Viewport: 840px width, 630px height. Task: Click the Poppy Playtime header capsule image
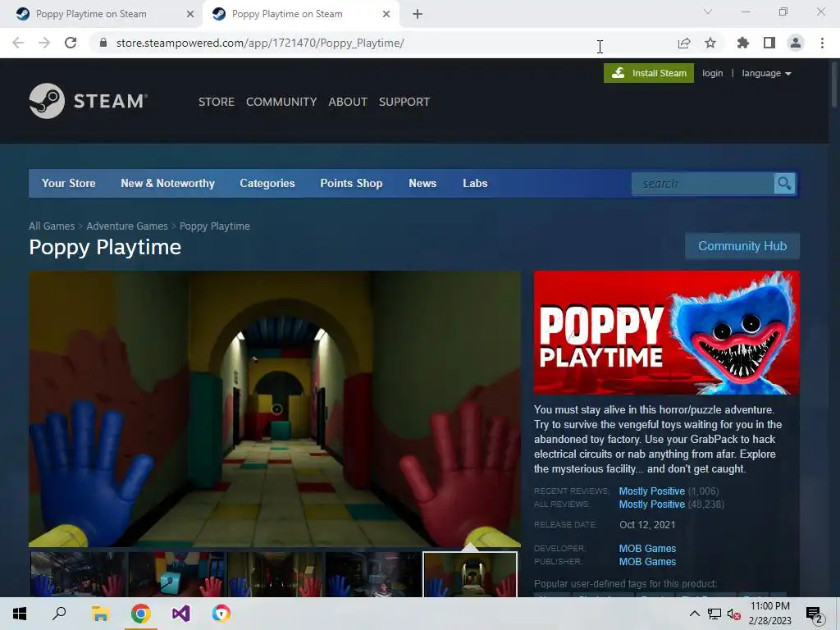(x=666, y=333)
